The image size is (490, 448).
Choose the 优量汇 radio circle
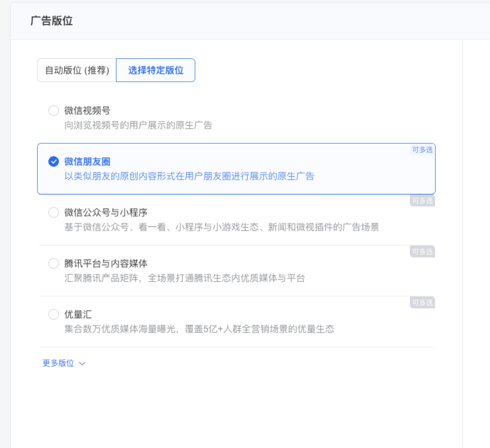pyautogui.click(x=54, y=314)
